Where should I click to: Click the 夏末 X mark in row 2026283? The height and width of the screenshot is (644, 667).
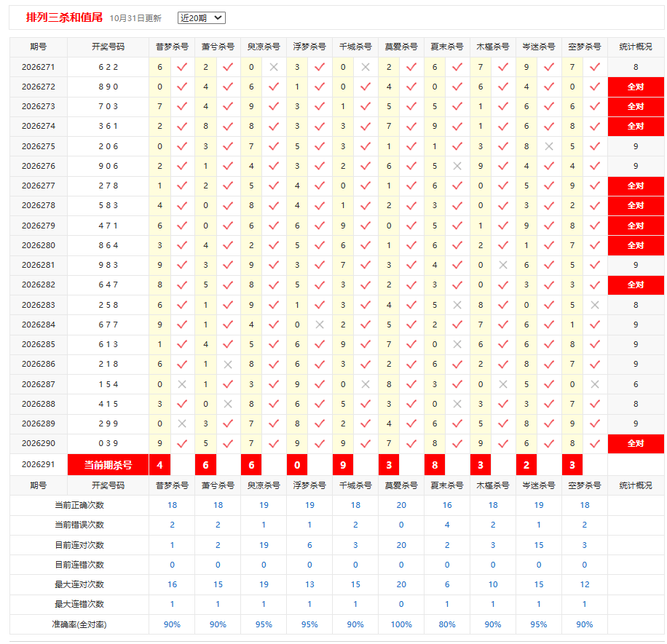457,305
